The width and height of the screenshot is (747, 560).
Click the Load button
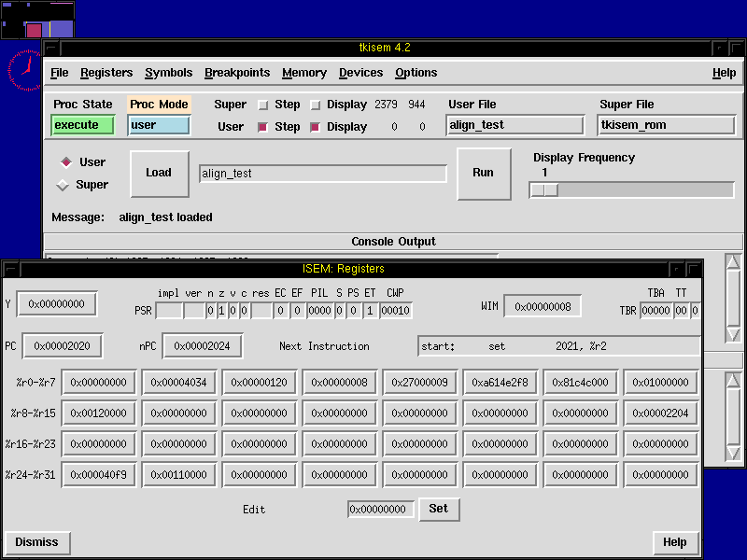coord(159,174)
